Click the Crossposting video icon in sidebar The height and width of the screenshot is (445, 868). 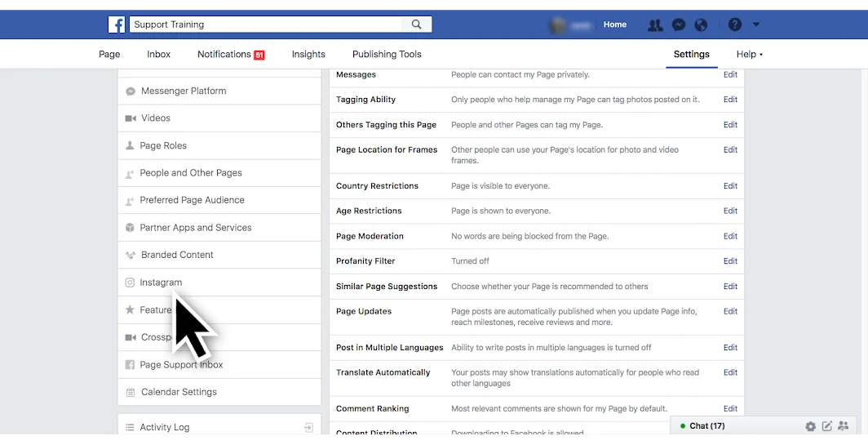131,337
